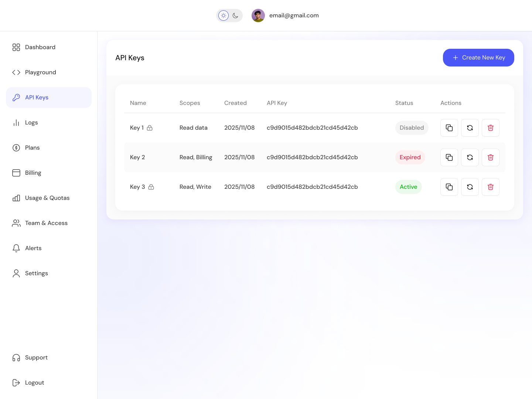
Task: Open the Billing page
Action: pos(33,173)
